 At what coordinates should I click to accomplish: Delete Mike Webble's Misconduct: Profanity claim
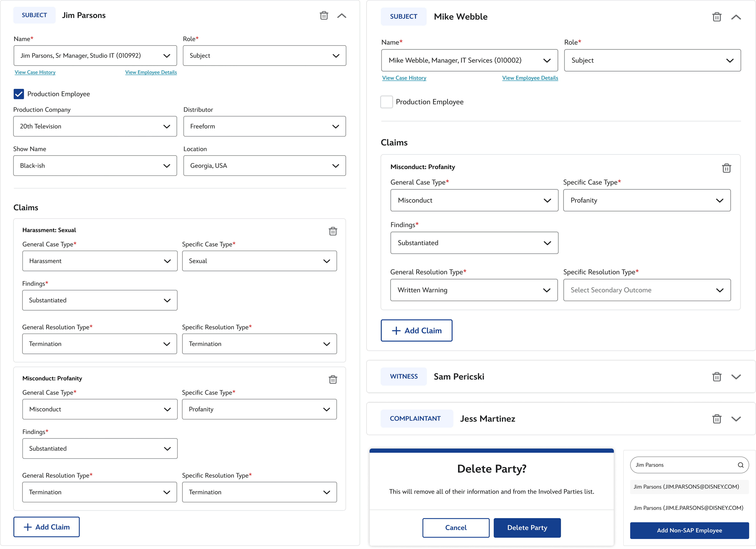(726, 168)
